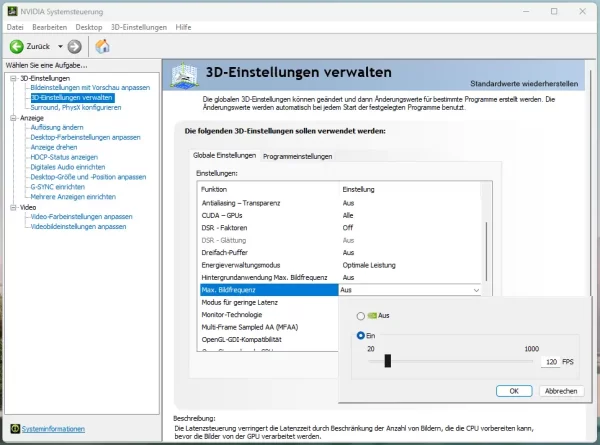The height and width of the screenshot is (445, 600).
Task: Open G-SYNC einrichten
Action: (57, 187)
